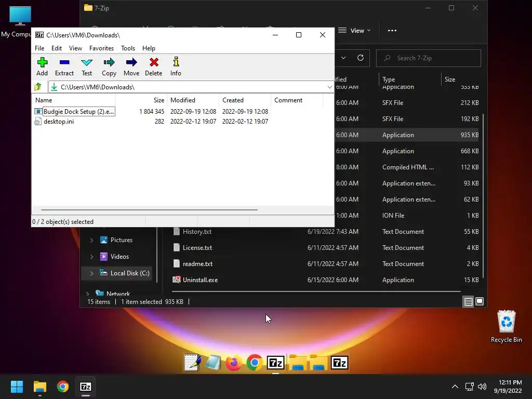Open File Explorer from taskbar
532x399 pixels.
tap(39, 387)
